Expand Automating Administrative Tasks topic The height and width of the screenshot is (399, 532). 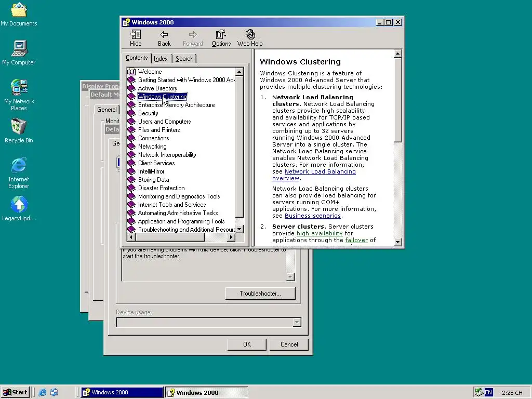(178, 213)
